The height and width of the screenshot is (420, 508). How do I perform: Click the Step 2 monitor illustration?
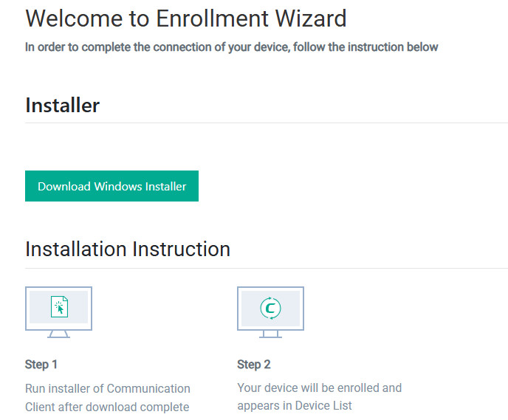coord(270,312)
